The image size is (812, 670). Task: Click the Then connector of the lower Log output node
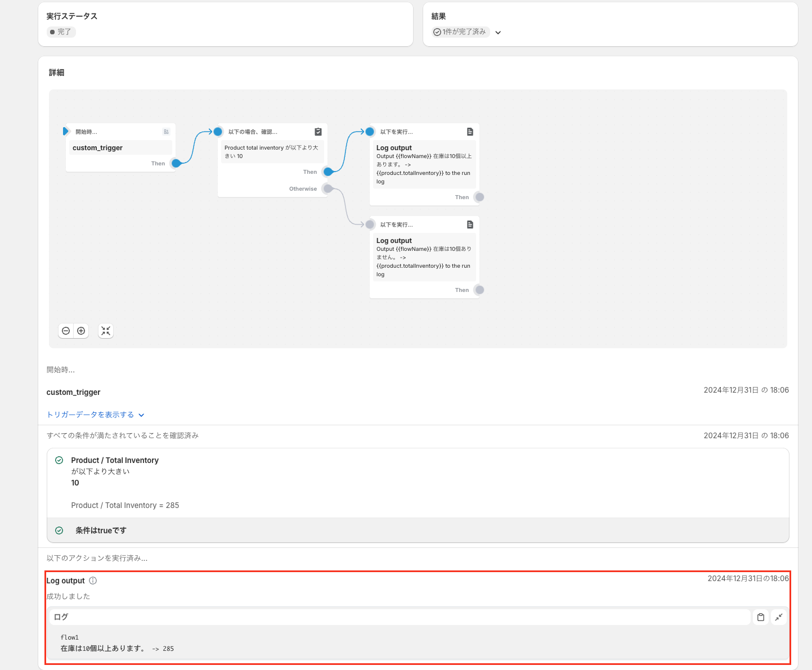pyautogui.click(x=479, y=290)
